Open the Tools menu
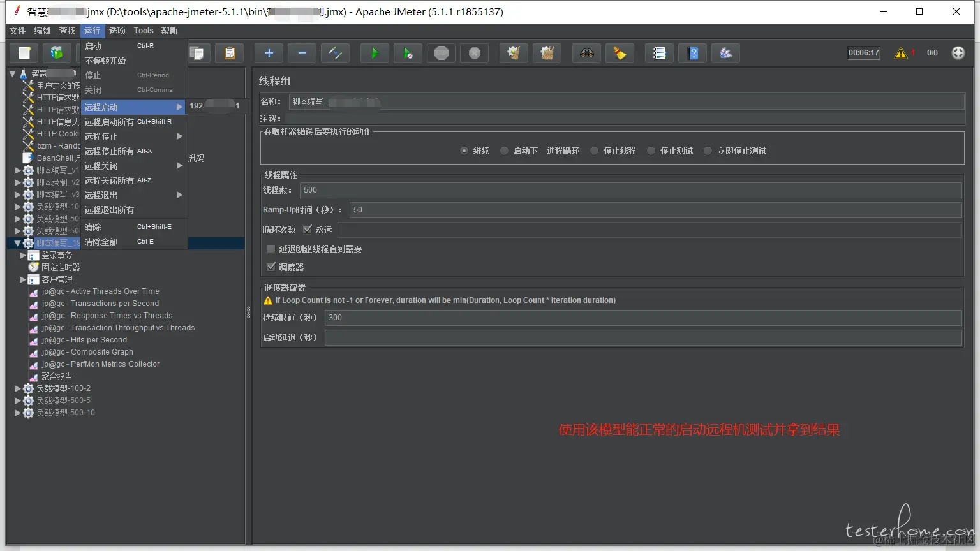The width and height of the screenshot is (980, 551). tap(144, 31)
